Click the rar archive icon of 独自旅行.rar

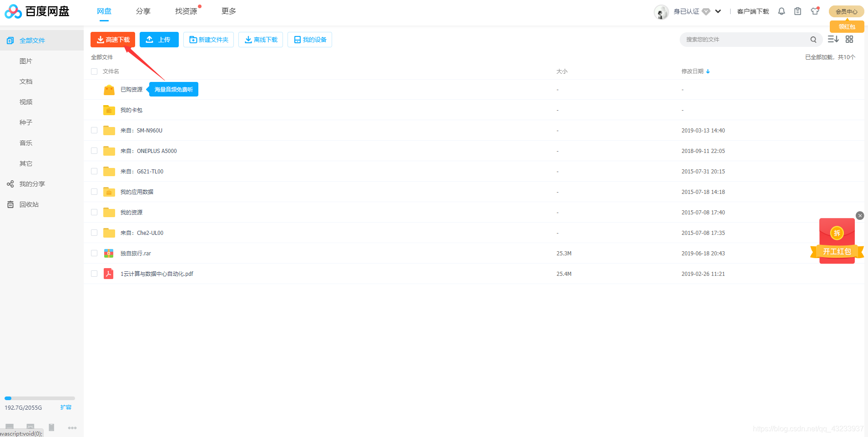(109, 253)
